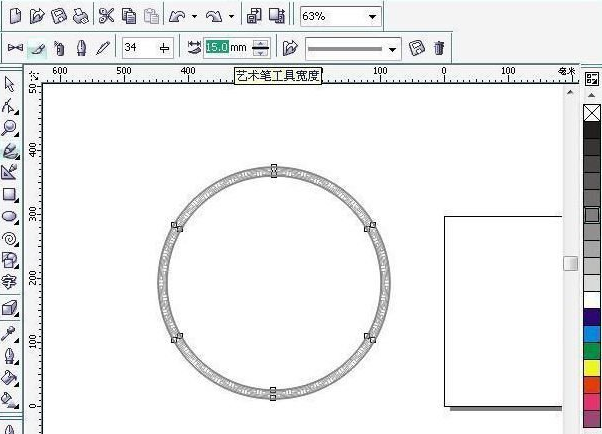Pick the white color swatch
The image size is (602, 434).
592,300
